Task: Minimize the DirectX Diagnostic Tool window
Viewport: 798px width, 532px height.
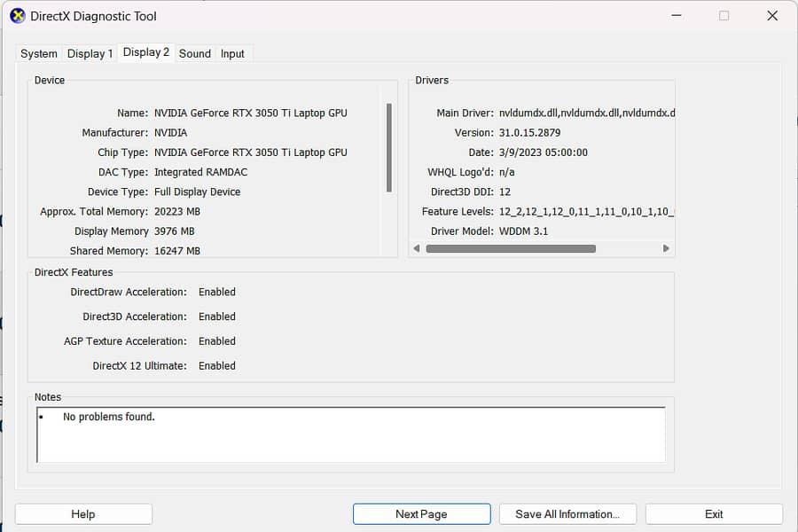Action: coord(675,16)
